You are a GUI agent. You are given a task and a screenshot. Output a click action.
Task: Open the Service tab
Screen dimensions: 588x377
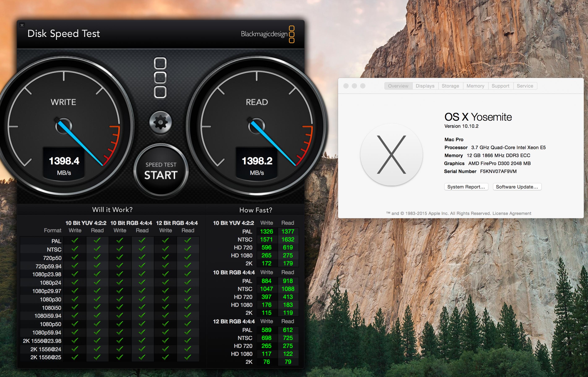[x=525, y=86]
